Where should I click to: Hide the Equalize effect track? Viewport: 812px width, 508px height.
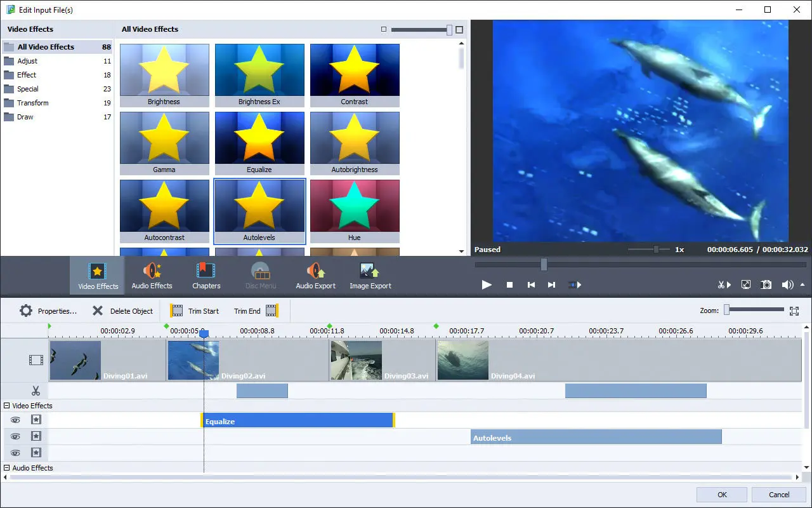(x=15, y=420)
